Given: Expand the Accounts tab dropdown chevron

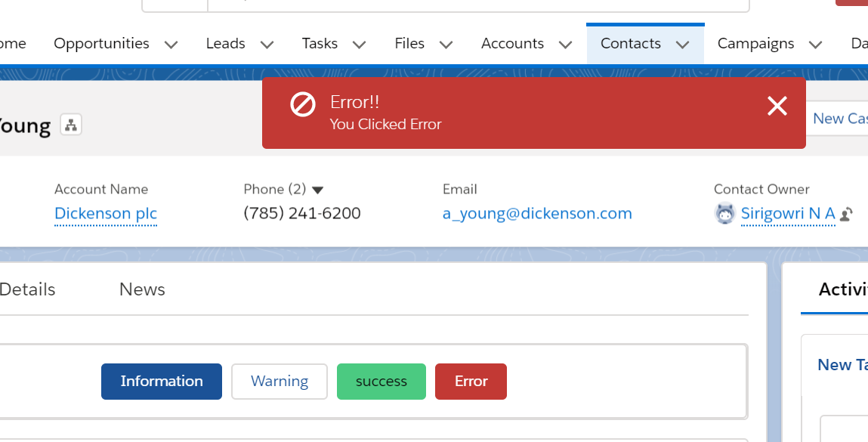Looking at the screenshot, I should [565, 45].
